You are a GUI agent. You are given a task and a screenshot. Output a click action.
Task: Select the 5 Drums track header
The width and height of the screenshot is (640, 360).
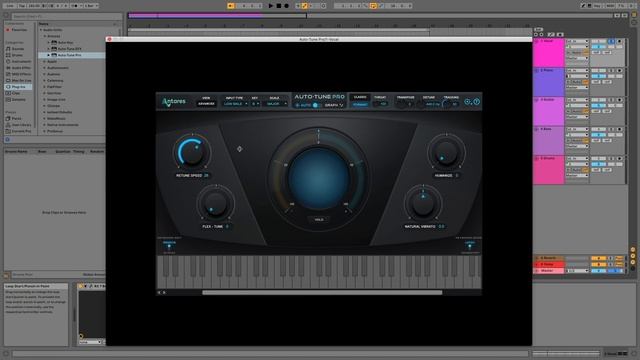pos(549,170)
